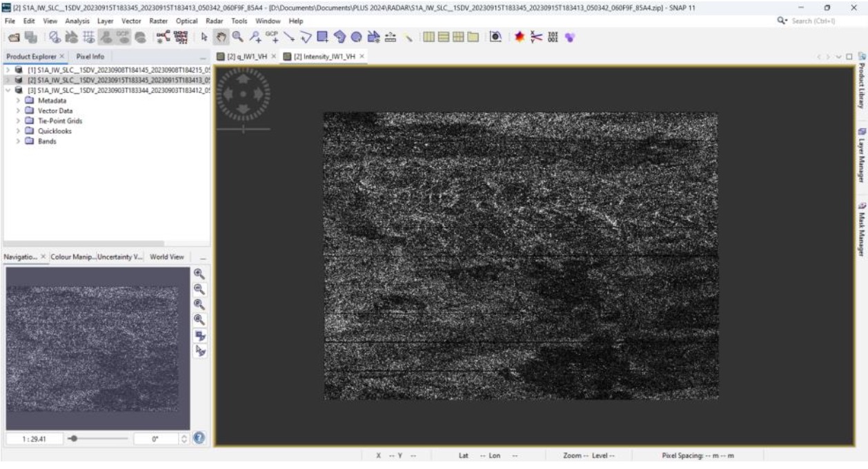The width and height of the screenshot is (868, 469).
Task: Expand the Metadata folder
Action: (x=18, y=101)
